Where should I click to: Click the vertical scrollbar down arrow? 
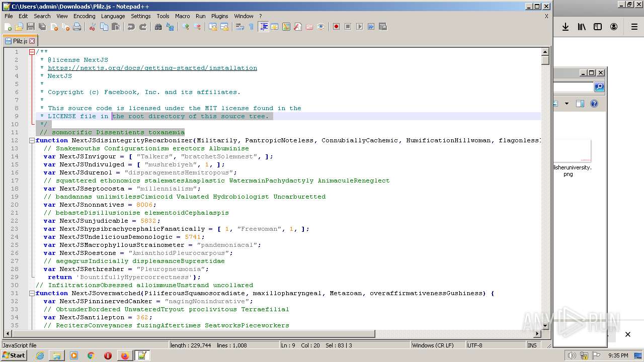point(545,326)
